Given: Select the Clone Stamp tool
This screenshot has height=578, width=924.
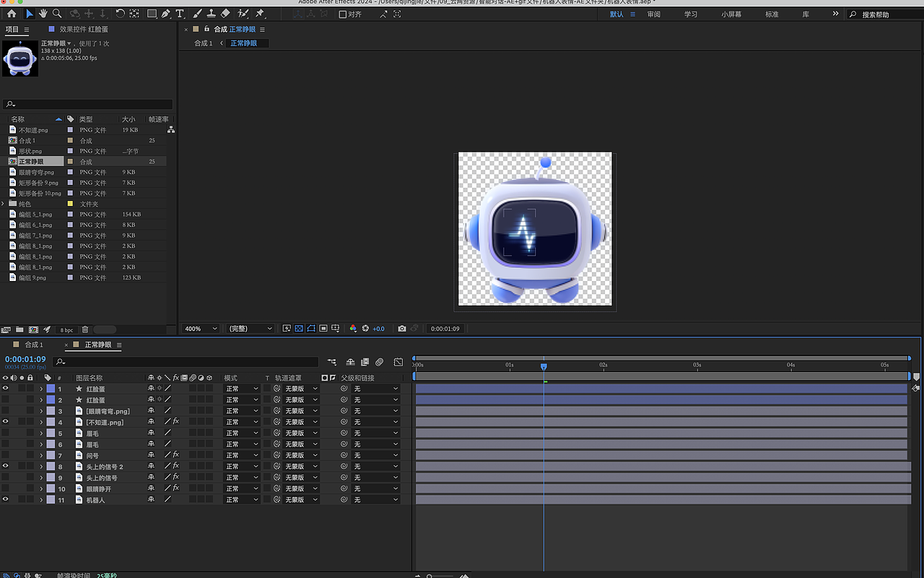Looking at the screenshot, I should click(x=211, y=14).
